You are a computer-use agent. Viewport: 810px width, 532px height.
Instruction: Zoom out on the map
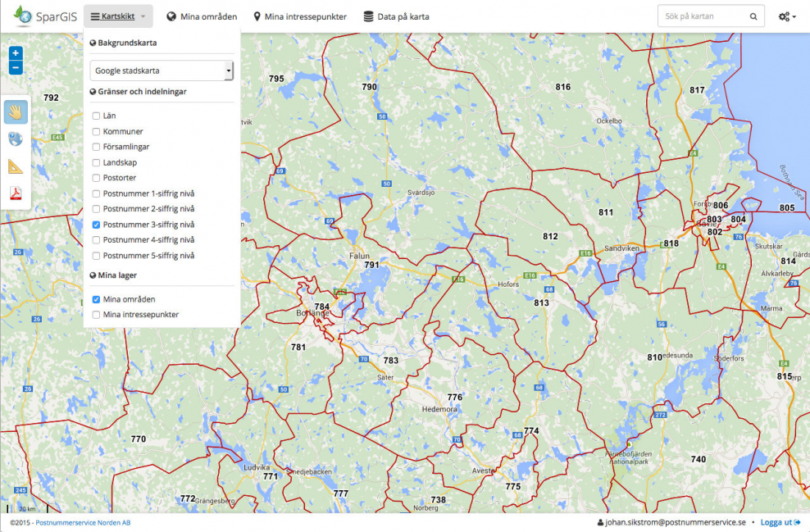16,67
